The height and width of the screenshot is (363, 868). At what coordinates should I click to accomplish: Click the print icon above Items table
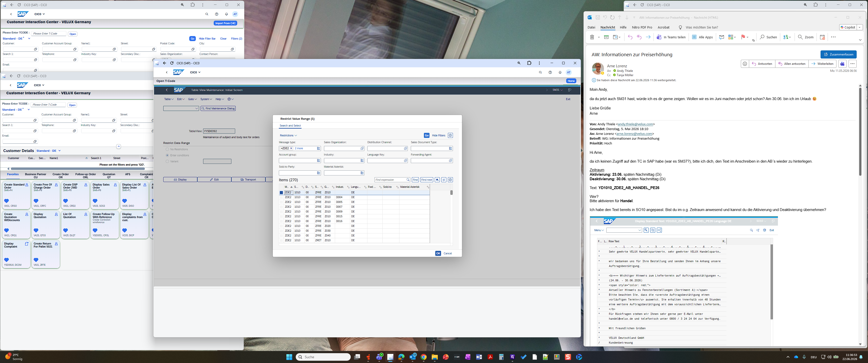tap(444, 180)
